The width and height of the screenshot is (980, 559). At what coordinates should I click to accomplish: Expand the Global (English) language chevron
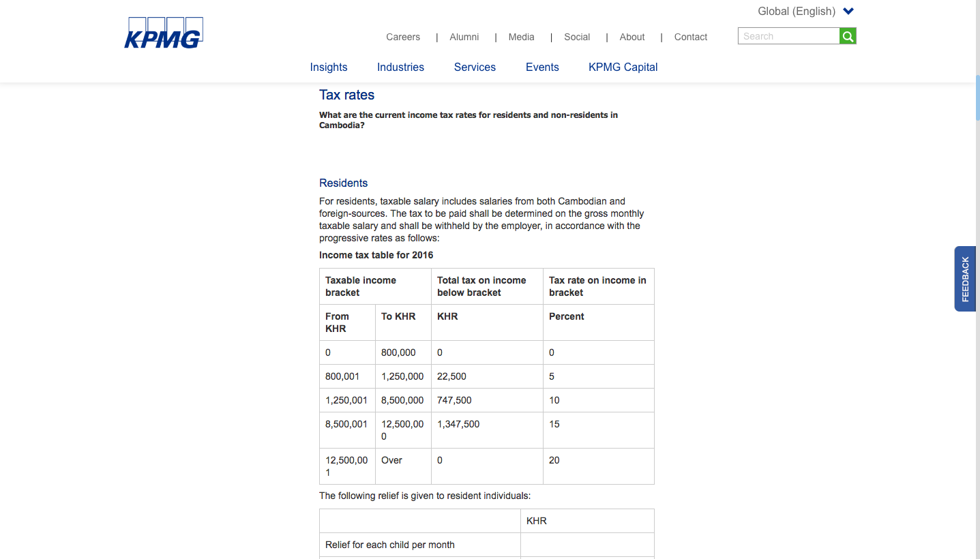point(848,12)
